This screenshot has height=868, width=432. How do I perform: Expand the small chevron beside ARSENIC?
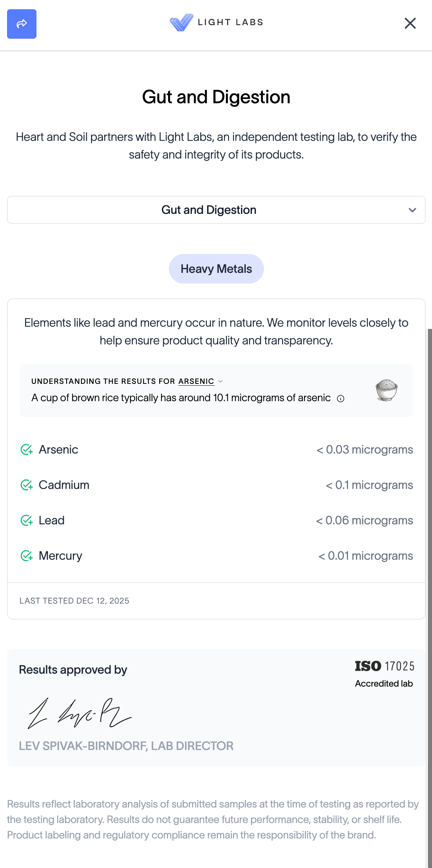[220, 381]
